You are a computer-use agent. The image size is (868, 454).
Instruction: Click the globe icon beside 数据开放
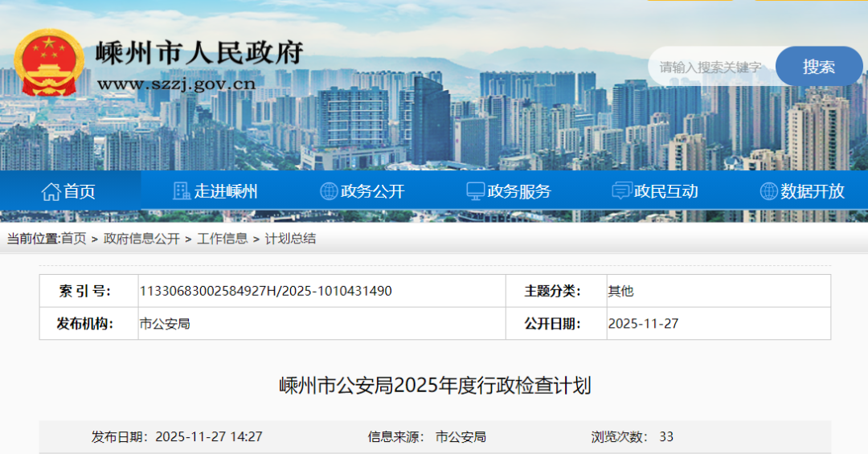768,191
